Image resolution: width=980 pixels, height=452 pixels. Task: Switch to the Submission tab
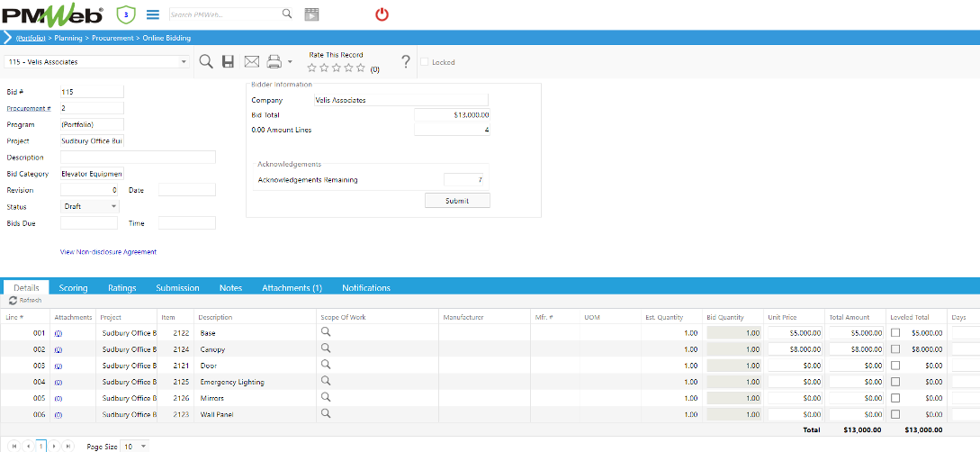point(177,287)
